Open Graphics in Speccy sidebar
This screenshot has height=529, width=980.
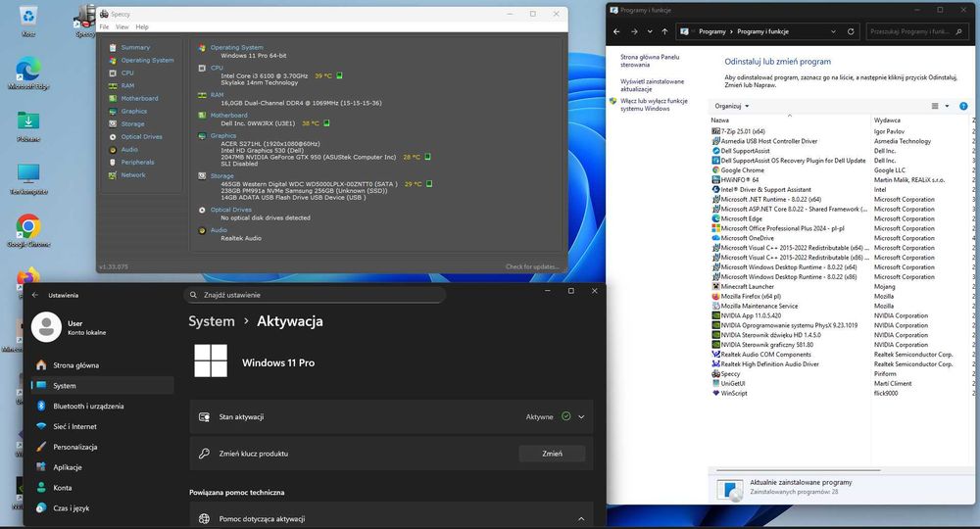133,111
